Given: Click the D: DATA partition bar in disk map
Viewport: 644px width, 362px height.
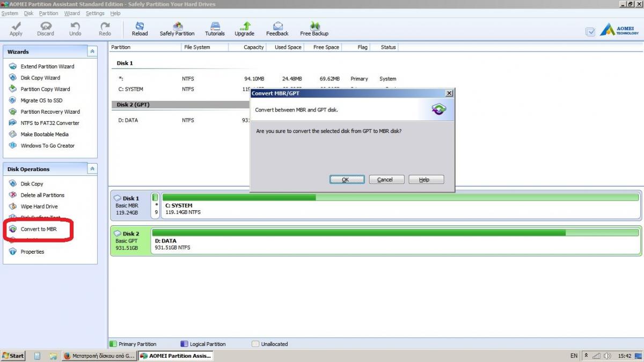Looking at the screenshot, I should [396, 240].
